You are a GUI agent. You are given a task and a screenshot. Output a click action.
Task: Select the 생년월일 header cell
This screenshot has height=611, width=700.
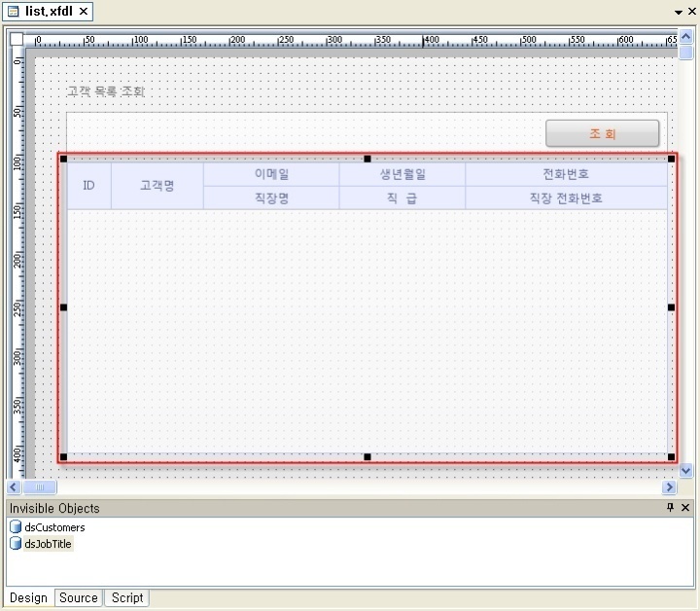pyautogui.click(x=402, y=174)
